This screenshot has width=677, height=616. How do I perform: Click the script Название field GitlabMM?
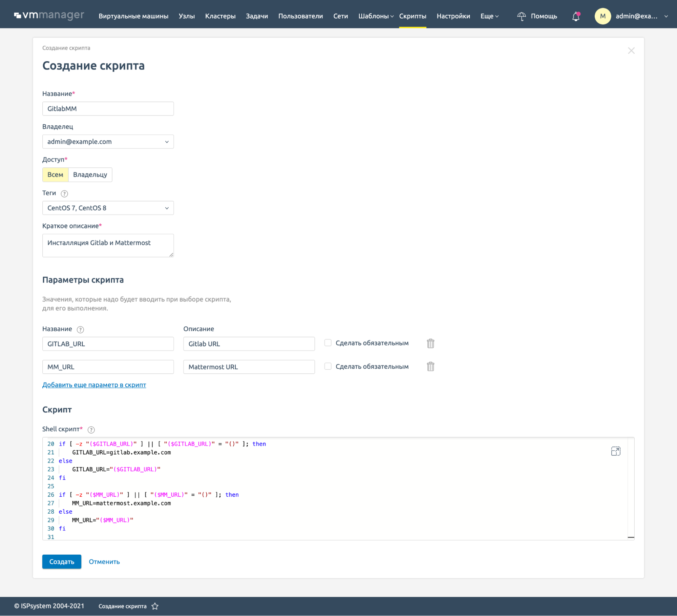pos(108,109)
